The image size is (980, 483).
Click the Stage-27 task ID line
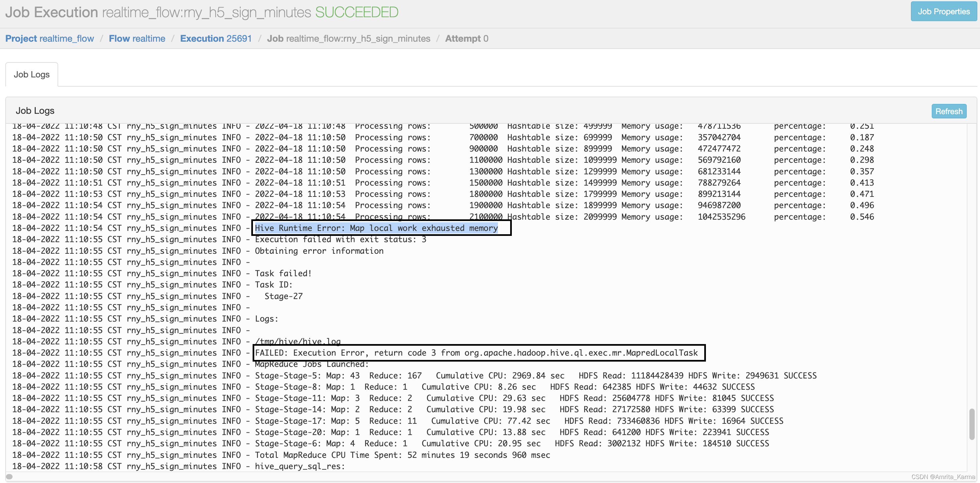283,296
